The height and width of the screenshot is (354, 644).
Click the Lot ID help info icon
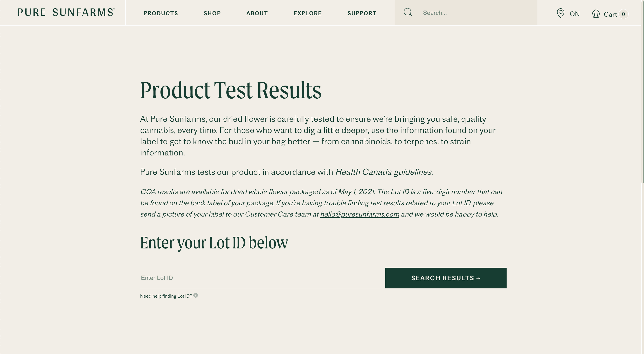coord(196,296)
